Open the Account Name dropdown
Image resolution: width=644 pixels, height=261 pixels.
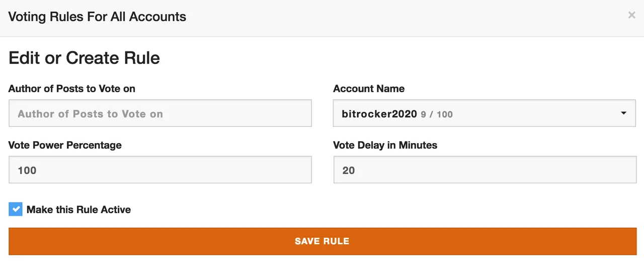pos(485,113)
